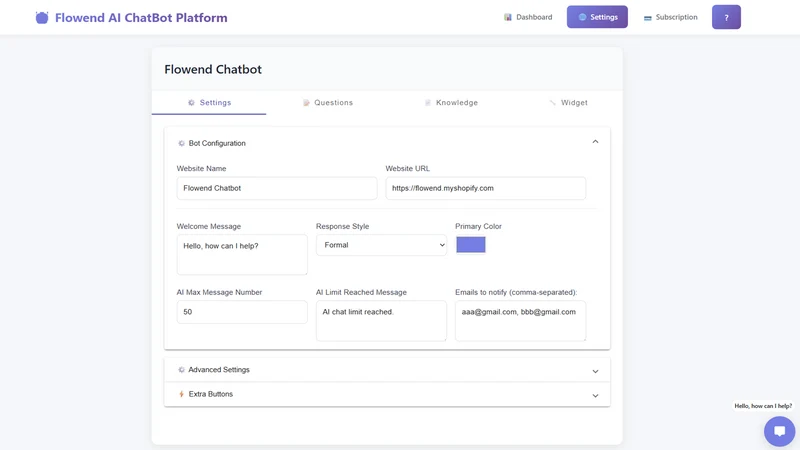The height and width of the screenshot is (450, 800).
Task: Switch to the Knowledge tab
Action: 451,103
